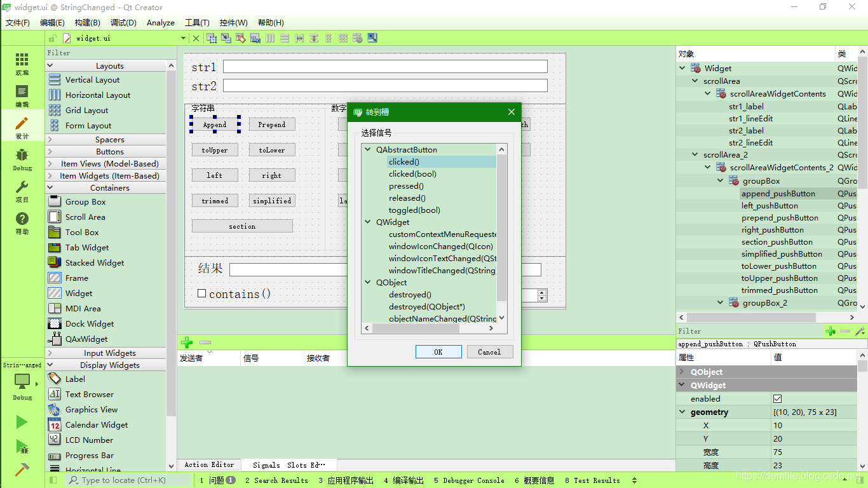Apply Lay Out Horizontally from toolbar

[270, 38]
